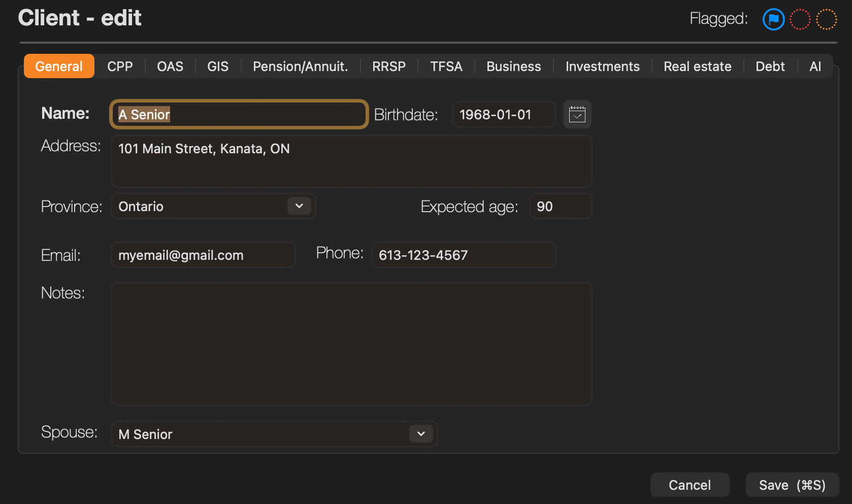Open the birthdate calendar picker
This screenshot has height=504, width=852.
577,114
